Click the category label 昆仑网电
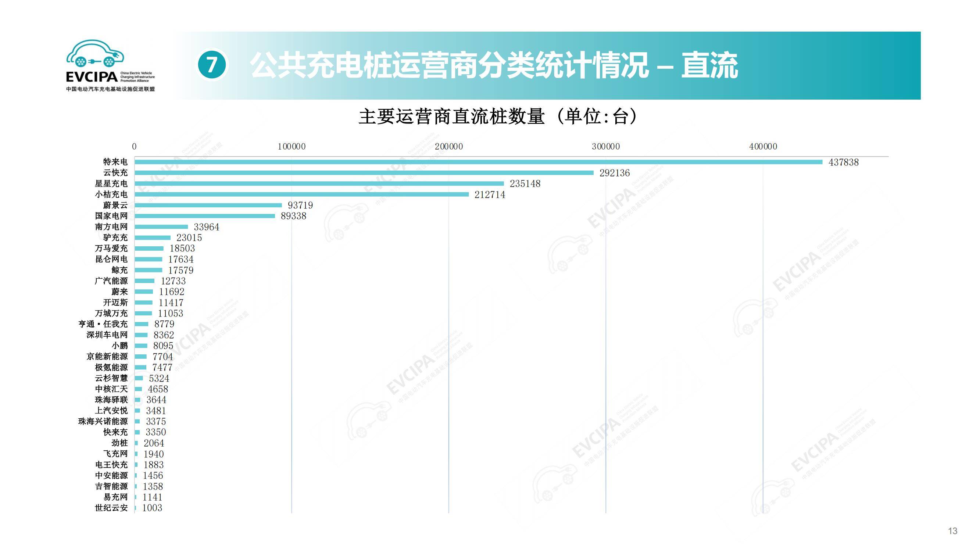This screenshot has height=551, width=980. [x=111, y=259]
